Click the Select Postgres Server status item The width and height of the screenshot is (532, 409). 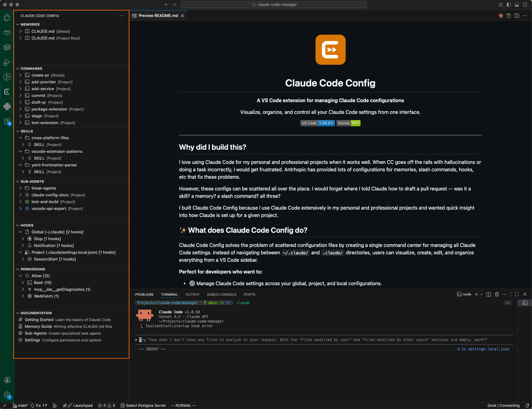click(x=145, y=405)
